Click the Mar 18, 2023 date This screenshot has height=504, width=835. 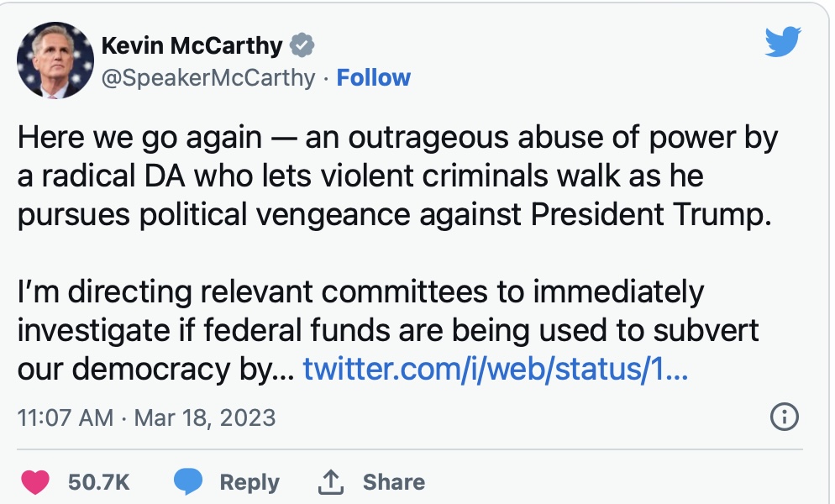203,417
